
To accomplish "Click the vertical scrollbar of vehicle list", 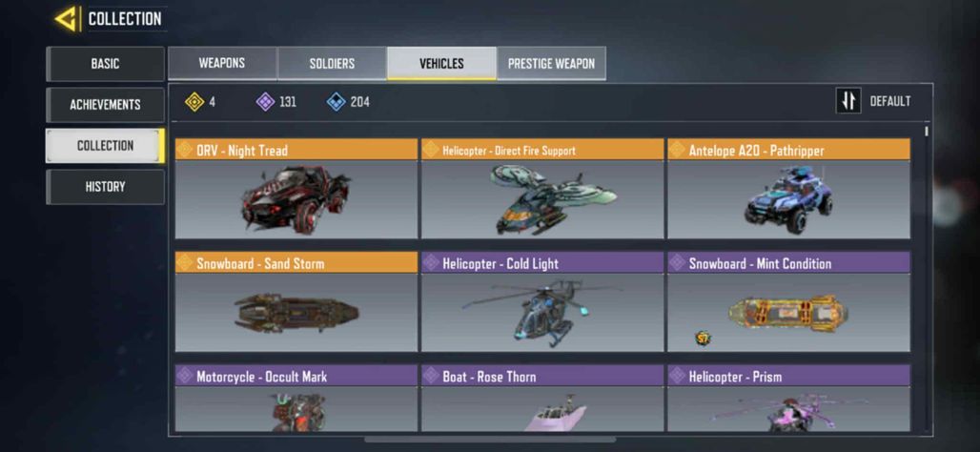I will click(926, 132).
